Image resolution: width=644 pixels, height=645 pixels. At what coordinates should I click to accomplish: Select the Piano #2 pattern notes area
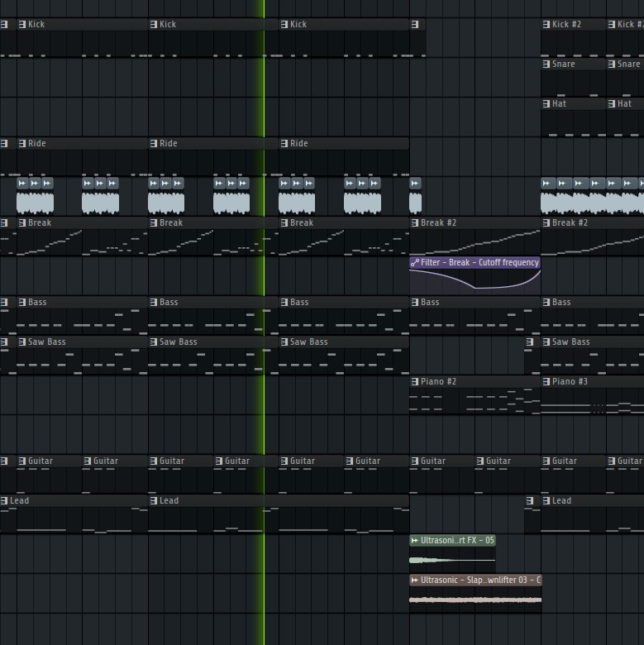pos(475,401)
